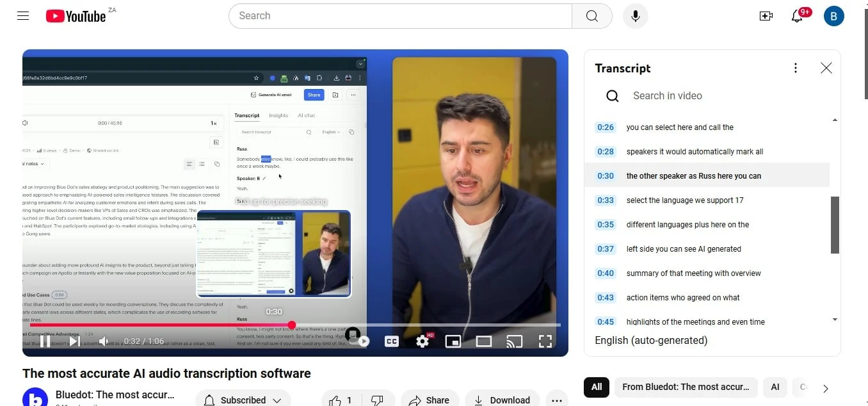Open the notifications bell
The height and width of the screenshot is (406, 868).
(x=797, y=16)
